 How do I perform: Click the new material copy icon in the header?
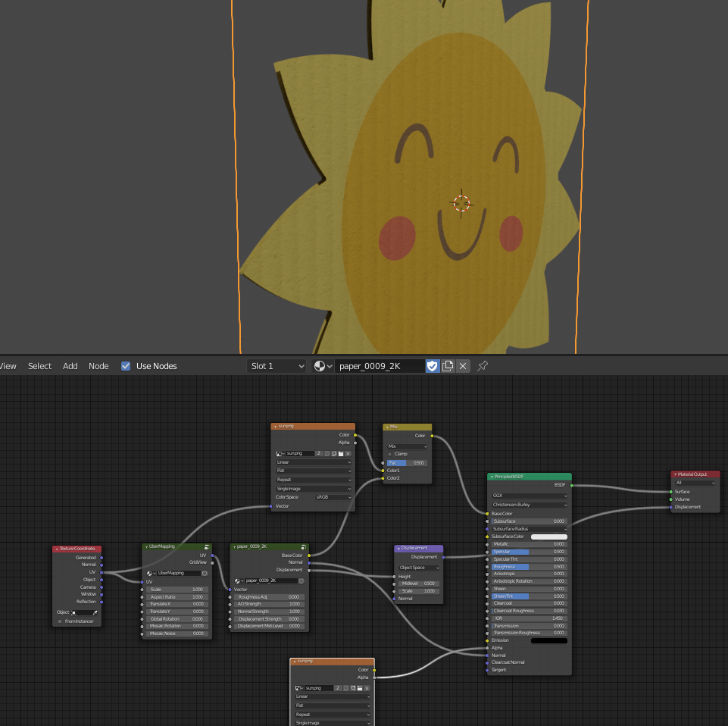[x=448, y=366]
